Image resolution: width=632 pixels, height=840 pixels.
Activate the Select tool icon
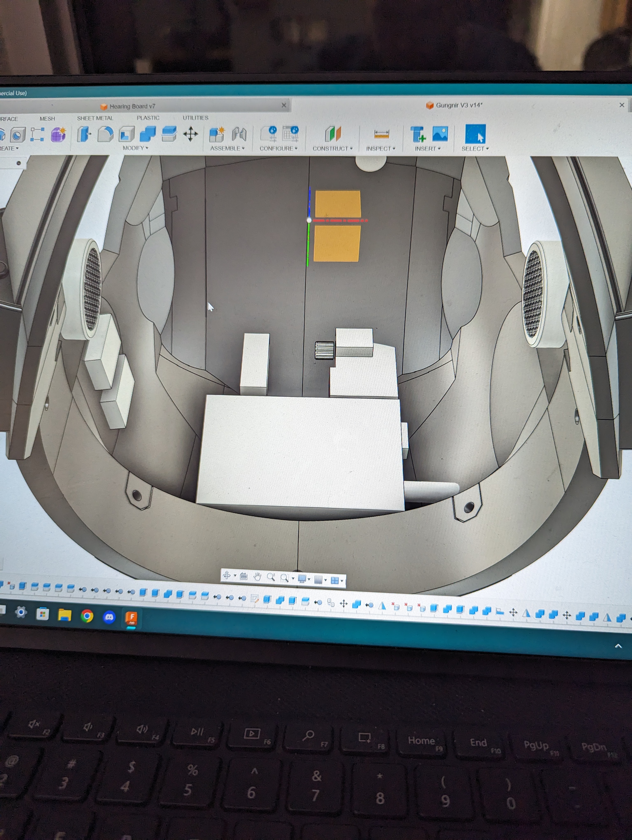coord(475,134)
